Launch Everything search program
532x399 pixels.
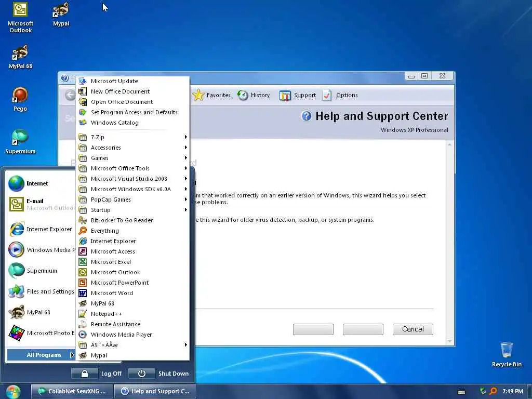(132, 231)
